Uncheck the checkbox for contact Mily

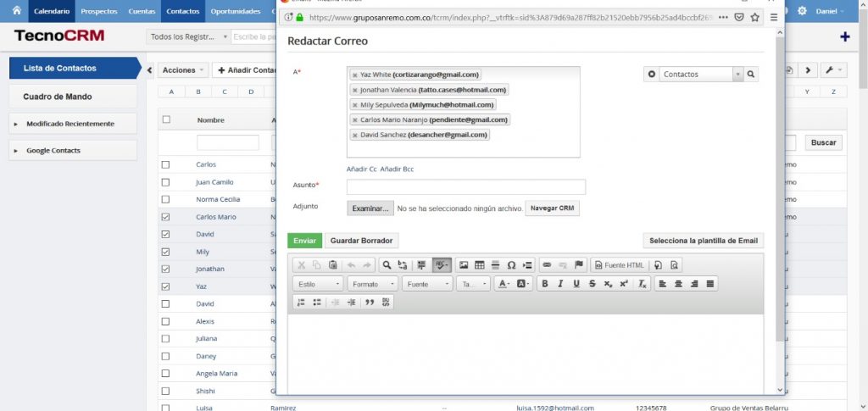(x=166, y=252)
